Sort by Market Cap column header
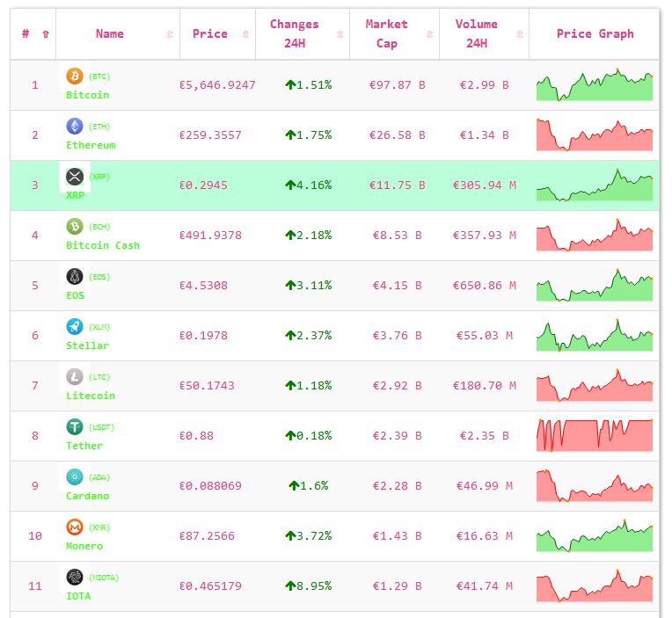This screenshot has height=618, width=672. tap(387, 33)
